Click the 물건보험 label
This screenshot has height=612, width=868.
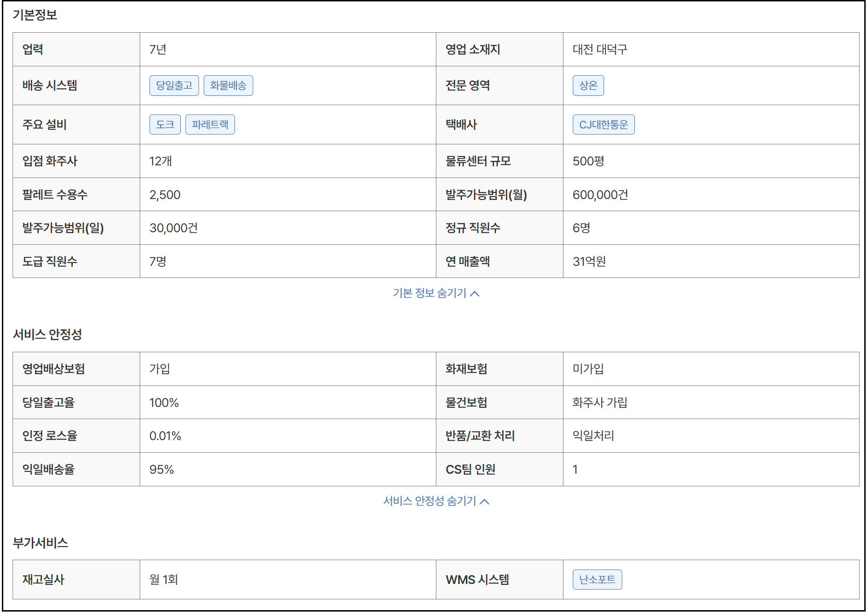pos(466,403)
